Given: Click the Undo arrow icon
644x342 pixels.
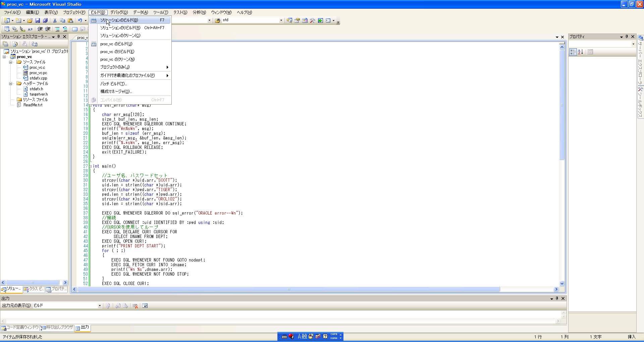Looking at the screenshot, I should click(x=80, y=20).
